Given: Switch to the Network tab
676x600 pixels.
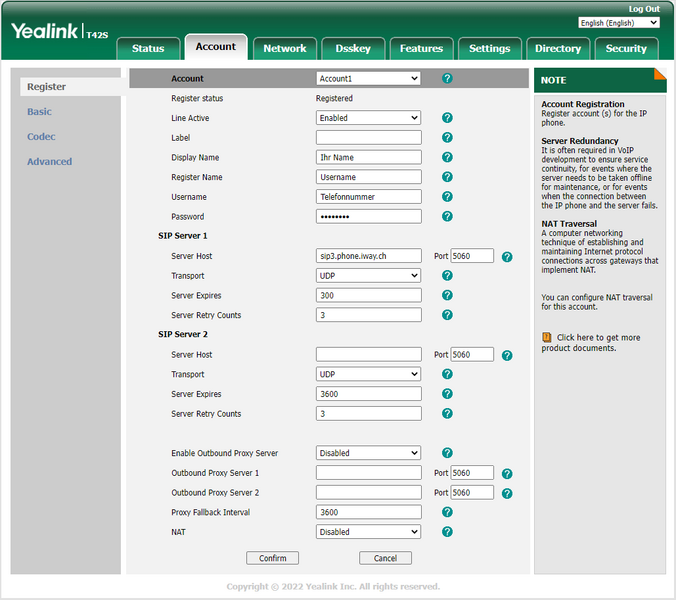Looking at the screenshot, I should (285, 48).
